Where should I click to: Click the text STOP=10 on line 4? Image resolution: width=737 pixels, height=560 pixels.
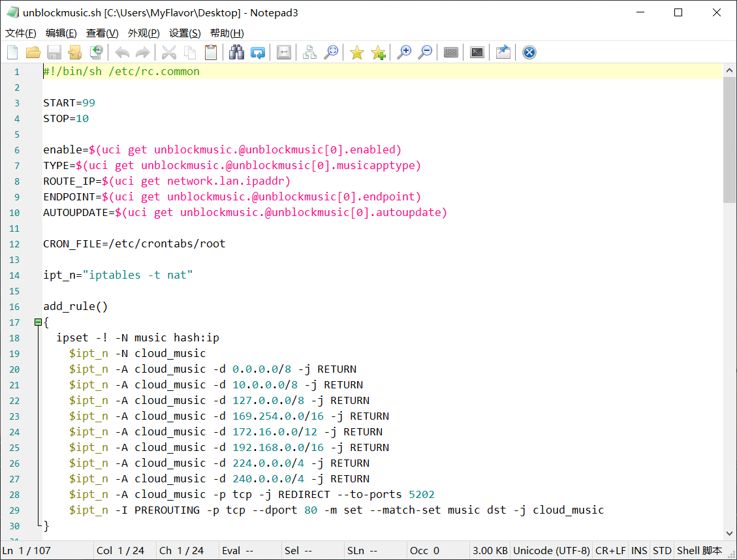(x=66, y=118)
